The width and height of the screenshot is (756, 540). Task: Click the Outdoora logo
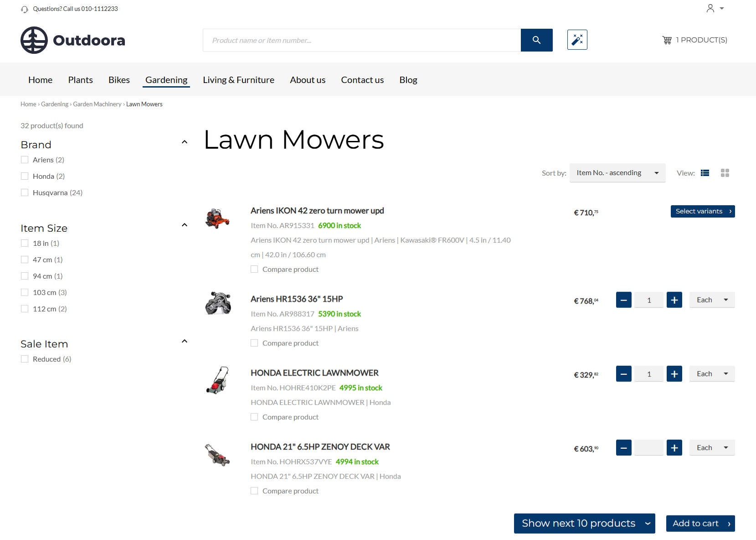[x=73, y=40]
